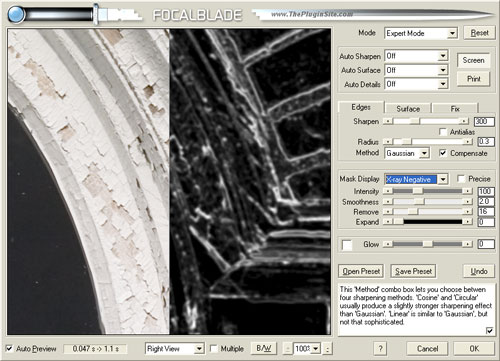Click the Reset button
Screen dimensions: 500x361
(479, 33)
